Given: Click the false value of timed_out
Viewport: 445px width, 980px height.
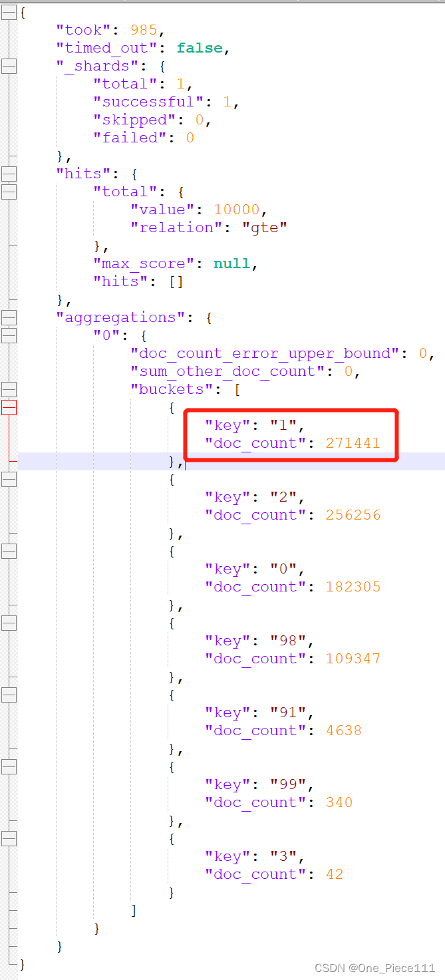Looking at the screenshot, I should click(199, 48).
